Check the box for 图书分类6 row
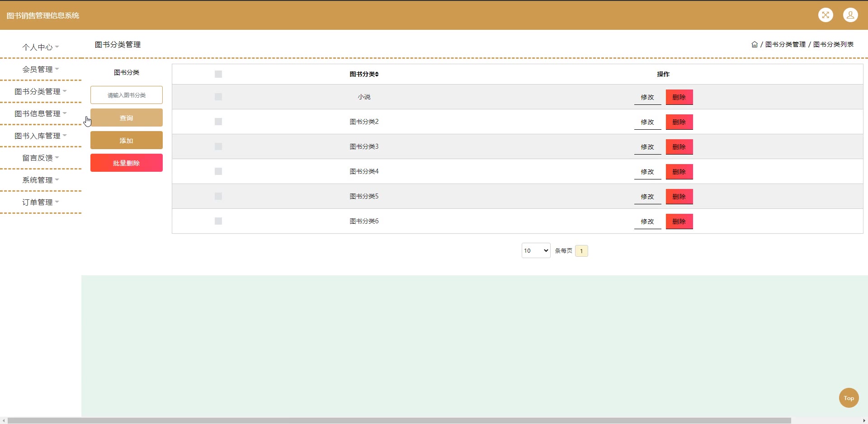This screenshot has width=868, height=424. point(218,221)
